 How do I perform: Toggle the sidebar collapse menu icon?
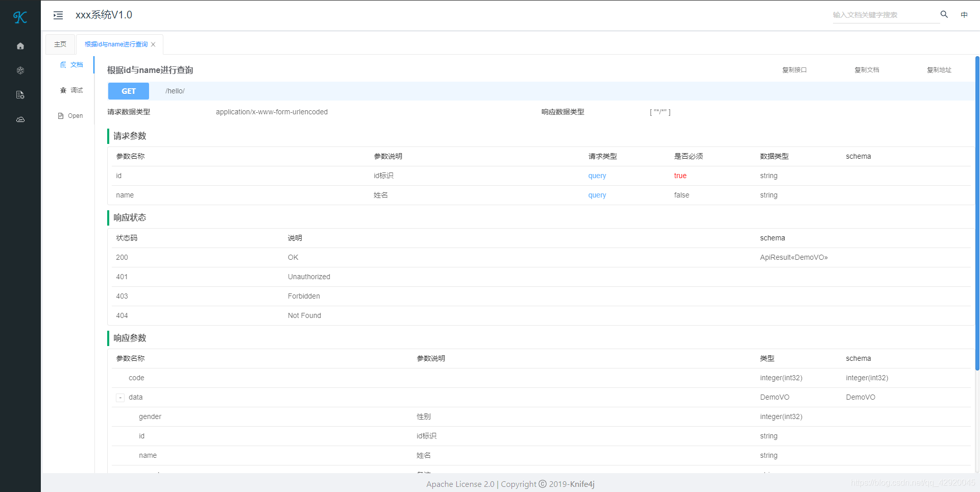click(x=58, y=15)
